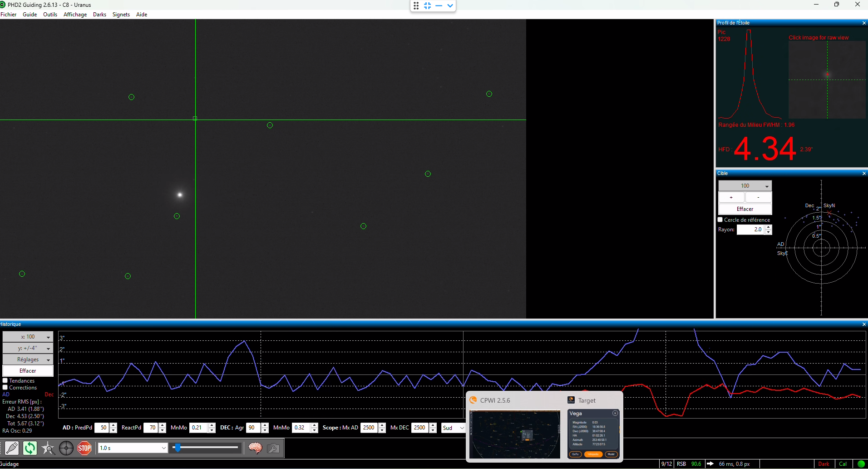Click the star profile image for raw view

(827, 80)
